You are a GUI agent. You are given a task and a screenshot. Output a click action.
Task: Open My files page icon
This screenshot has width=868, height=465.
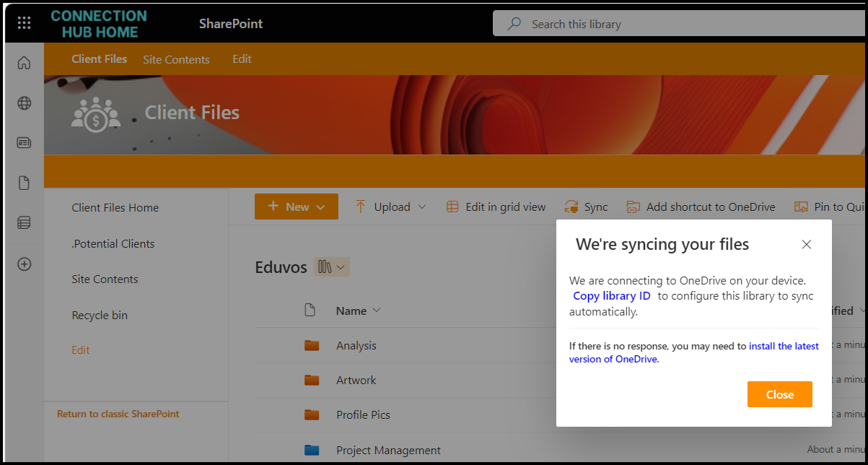(x=24, y=183)
